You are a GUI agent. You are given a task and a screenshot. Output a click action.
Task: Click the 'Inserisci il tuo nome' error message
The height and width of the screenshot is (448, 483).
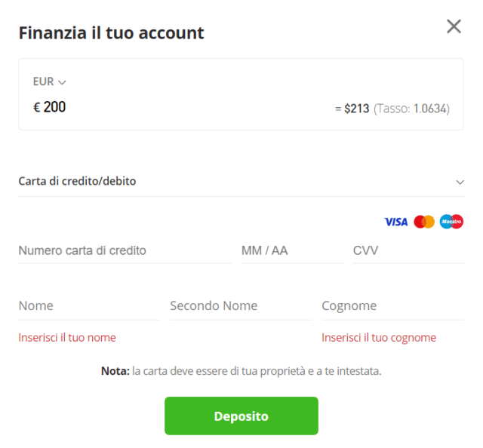pyautogui.click(x=67, y=337)
